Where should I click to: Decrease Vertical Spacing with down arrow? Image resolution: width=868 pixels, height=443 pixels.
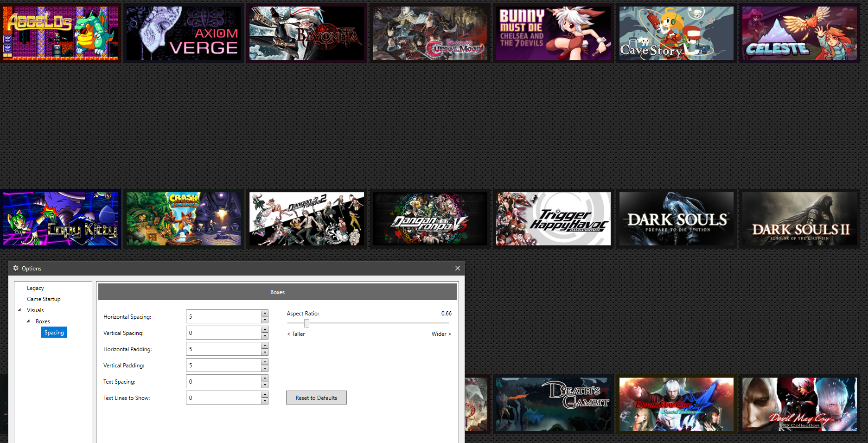265,336
